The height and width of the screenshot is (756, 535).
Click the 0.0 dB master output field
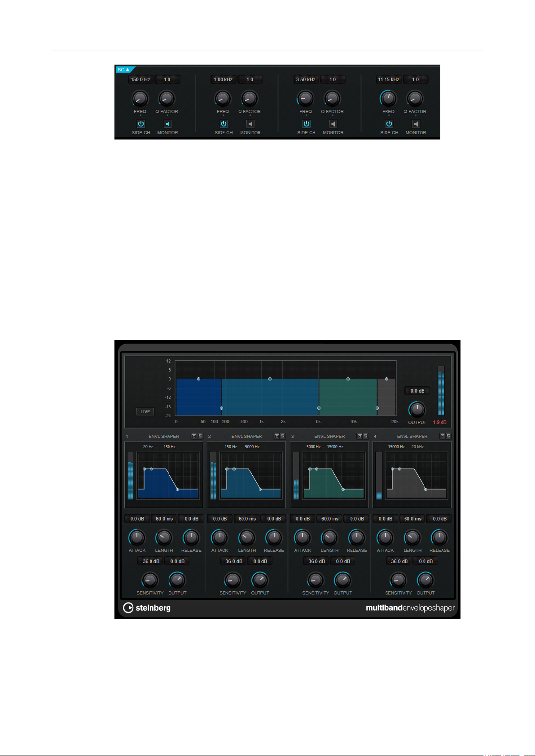(417, 391)
